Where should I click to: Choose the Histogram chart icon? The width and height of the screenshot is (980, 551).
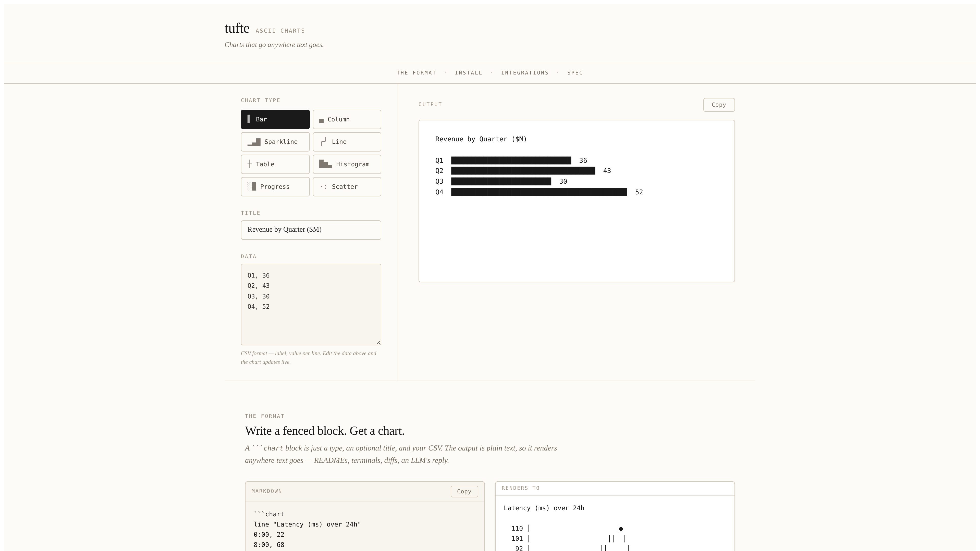[325, 164]
